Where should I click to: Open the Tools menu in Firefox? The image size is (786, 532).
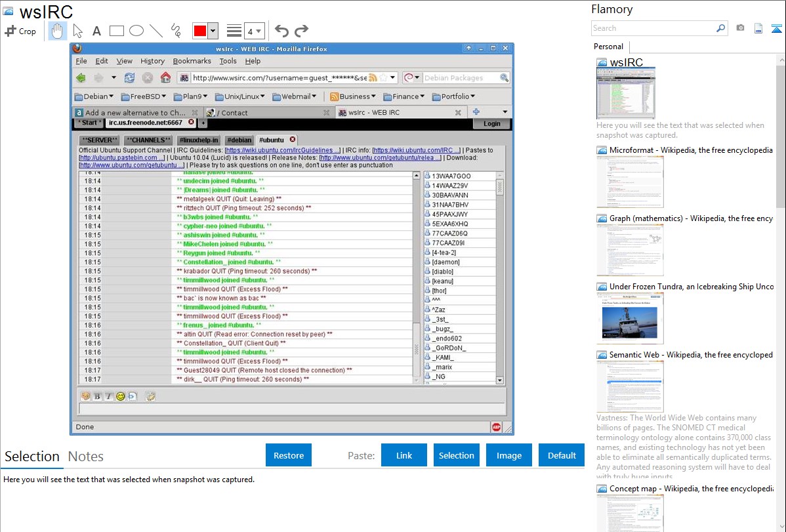[x=228, y=61]
